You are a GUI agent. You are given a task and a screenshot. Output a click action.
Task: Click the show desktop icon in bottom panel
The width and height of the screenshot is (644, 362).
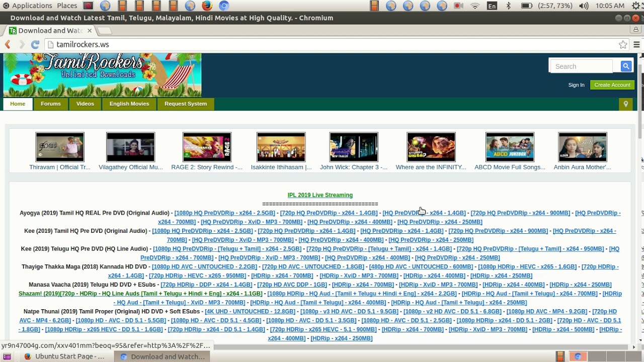tap(7, 356)
